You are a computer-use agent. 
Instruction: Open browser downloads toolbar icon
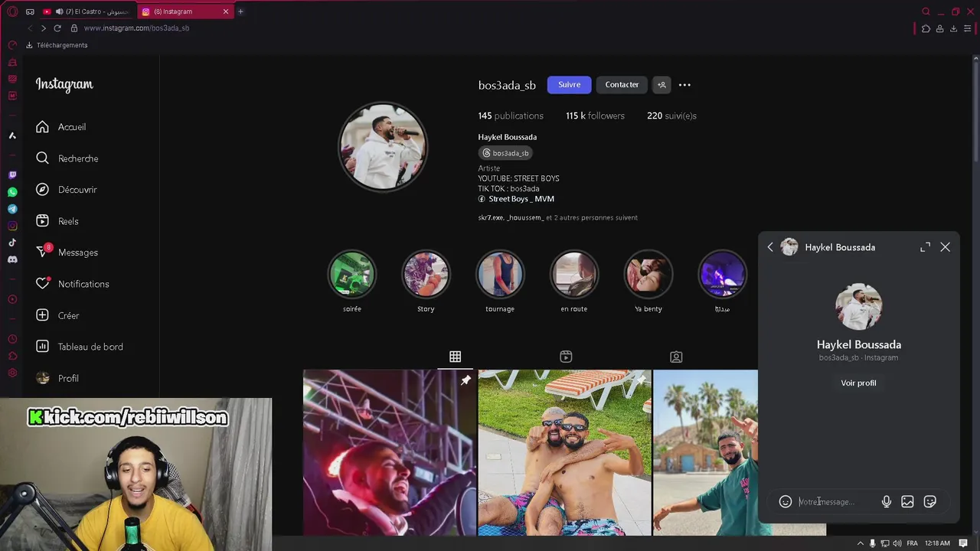point(953,28)
